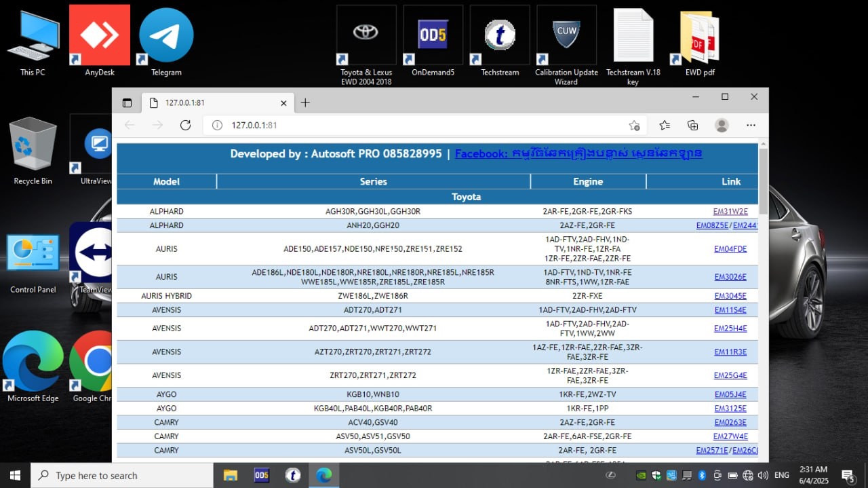This screenshot has width=868, height=488.
Task: Open the network status tray icon
Action: point(748,475)
